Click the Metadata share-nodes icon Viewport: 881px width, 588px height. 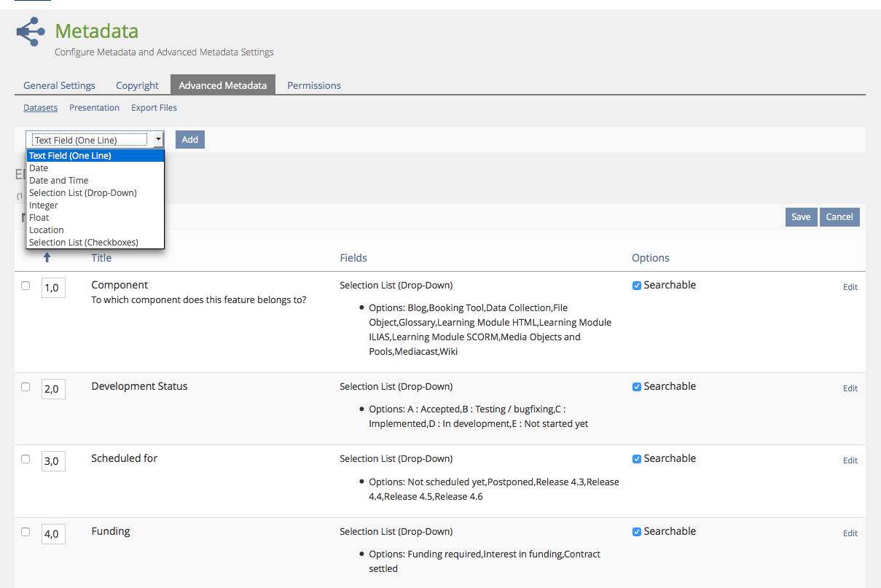tap(31, 32)
